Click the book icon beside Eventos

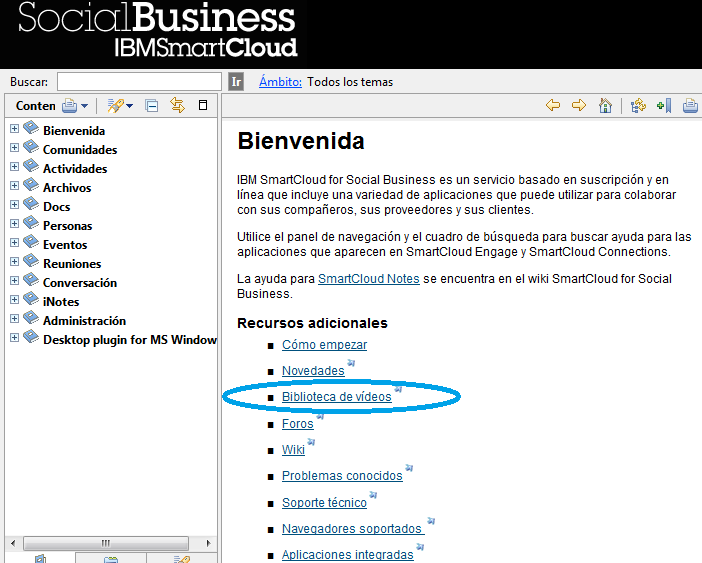pyautogui.click(x=31, y=242)
